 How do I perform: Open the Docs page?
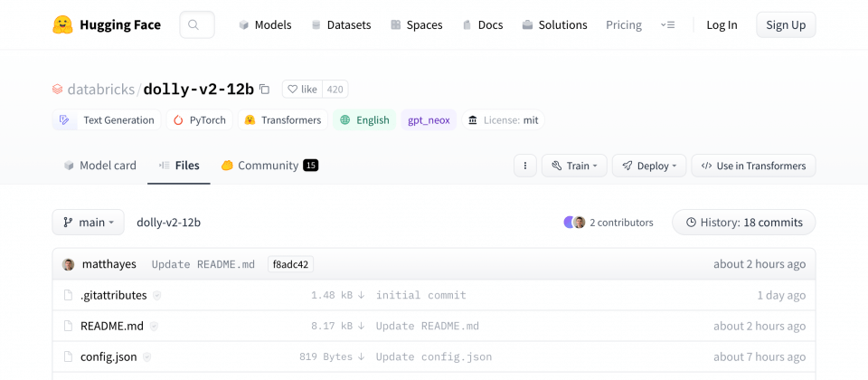(x=483, y=25)
